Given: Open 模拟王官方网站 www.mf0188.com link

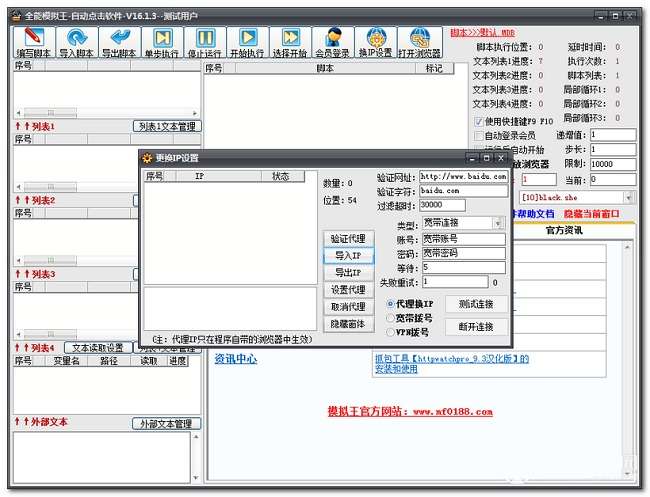Looking at the screenshot, I should point(410,412).
